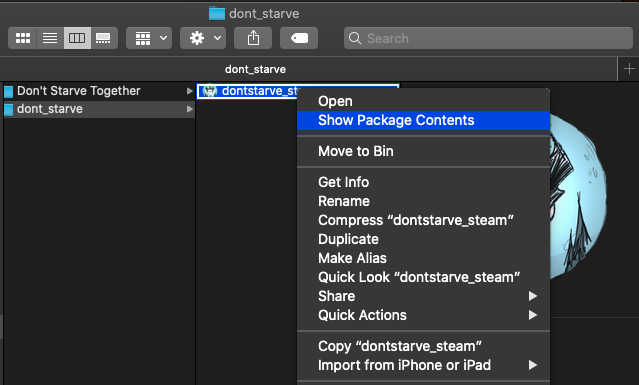This screenshot has width=639, height=385.
Task: Open the group-by arrangement dropdown
Action: [x=149, y=38]
